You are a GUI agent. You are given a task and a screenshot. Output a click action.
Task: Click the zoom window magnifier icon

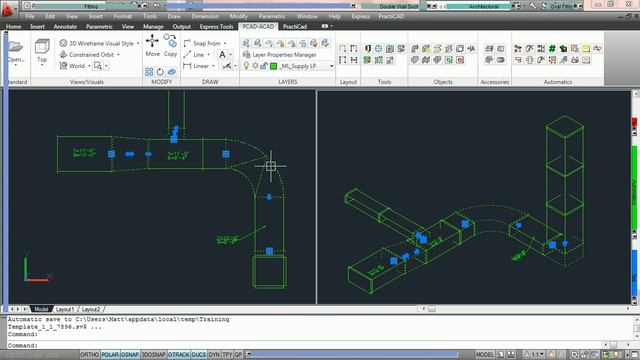point(98,65)
